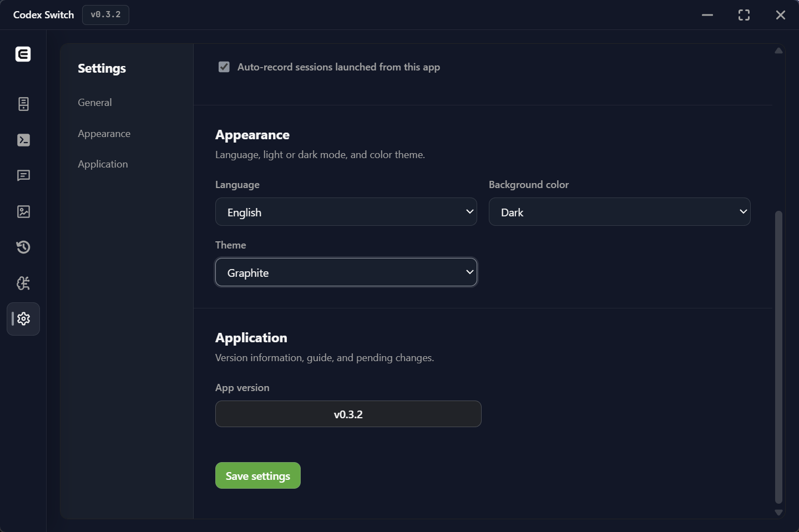Minimize the Codex Switch window
The height and width of the screenshot is (532, 799).
pos(707,15)
